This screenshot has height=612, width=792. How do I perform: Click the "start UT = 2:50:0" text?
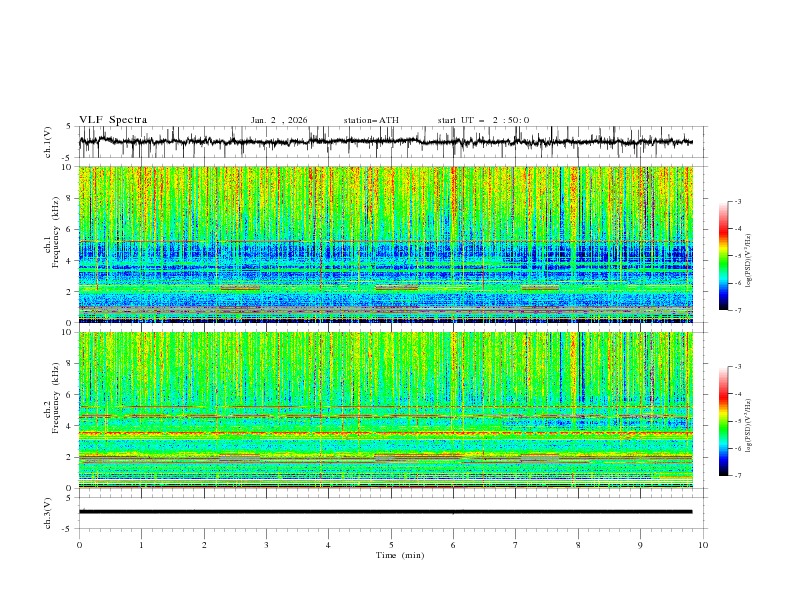tap(483, 120)
